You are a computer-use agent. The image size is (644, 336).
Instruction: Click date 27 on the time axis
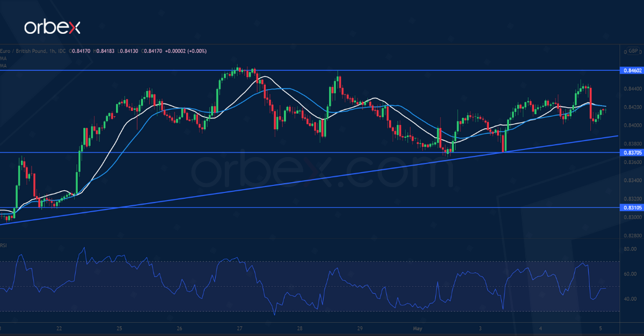[239, 327]
